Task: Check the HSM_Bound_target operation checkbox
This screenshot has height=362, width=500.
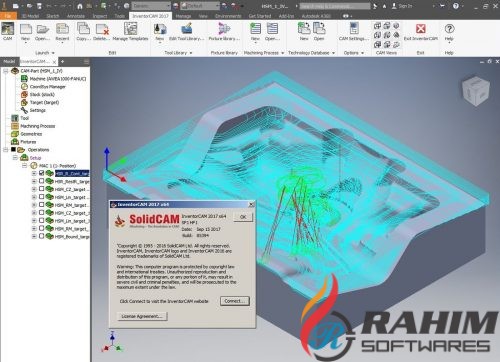Action: (42, 236)
